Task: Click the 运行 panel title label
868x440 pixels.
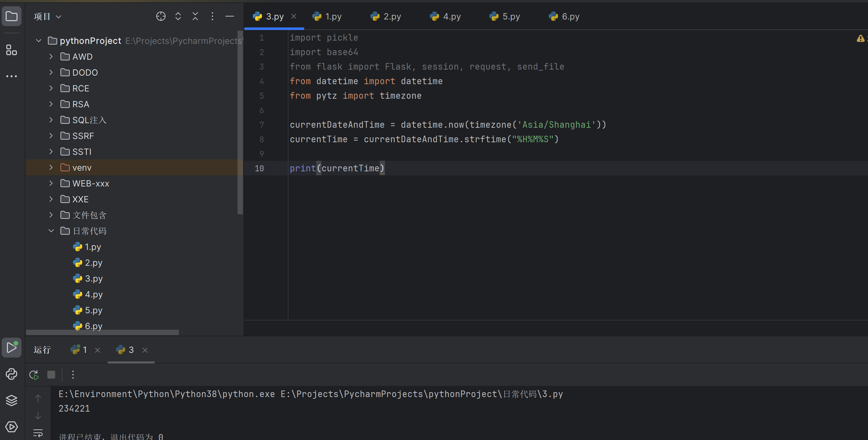Action: (42, 350)
